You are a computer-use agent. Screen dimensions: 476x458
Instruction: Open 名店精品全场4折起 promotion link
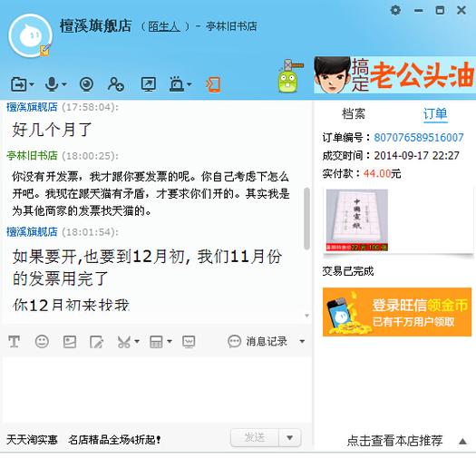pyautogui.click(x=114, y=440)
